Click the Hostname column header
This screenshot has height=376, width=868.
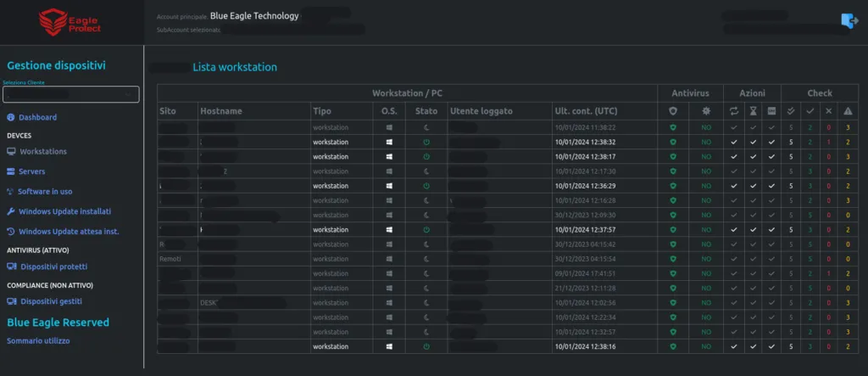(221, 111)
